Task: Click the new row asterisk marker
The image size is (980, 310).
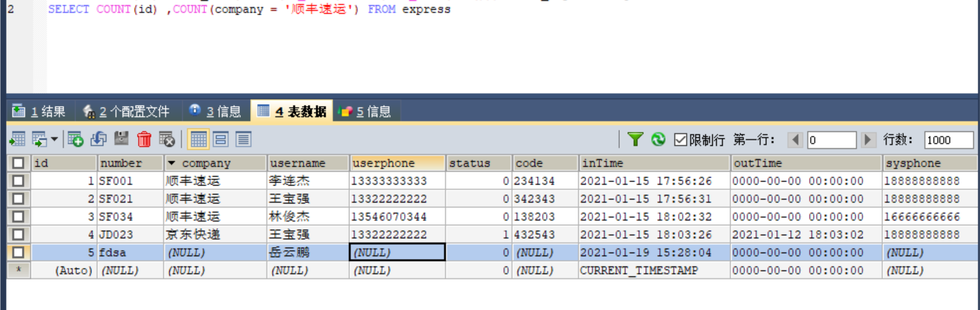Action: coord(19,270)
